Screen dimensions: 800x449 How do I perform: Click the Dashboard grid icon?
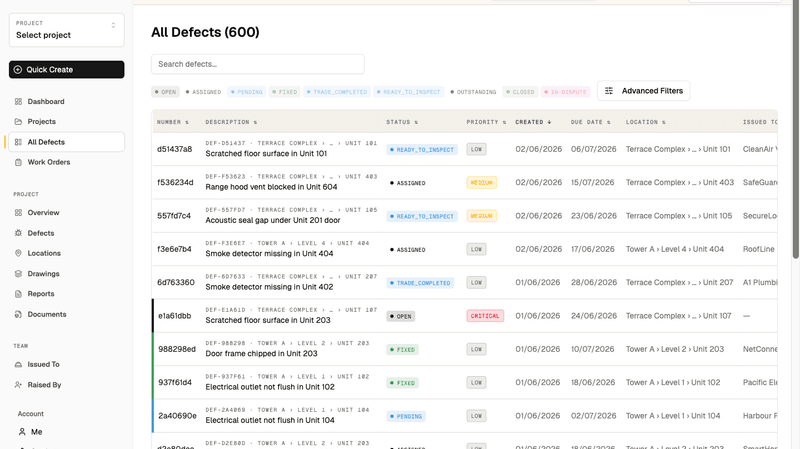click(18, 102)
